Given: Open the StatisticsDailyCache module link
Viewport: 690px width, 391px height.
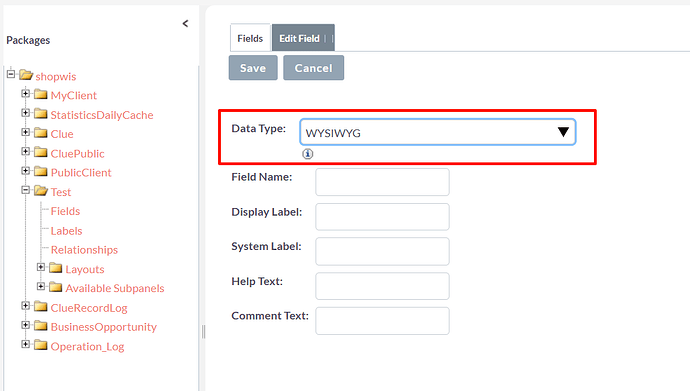Looking at the screenshot, I should (102, 115).
